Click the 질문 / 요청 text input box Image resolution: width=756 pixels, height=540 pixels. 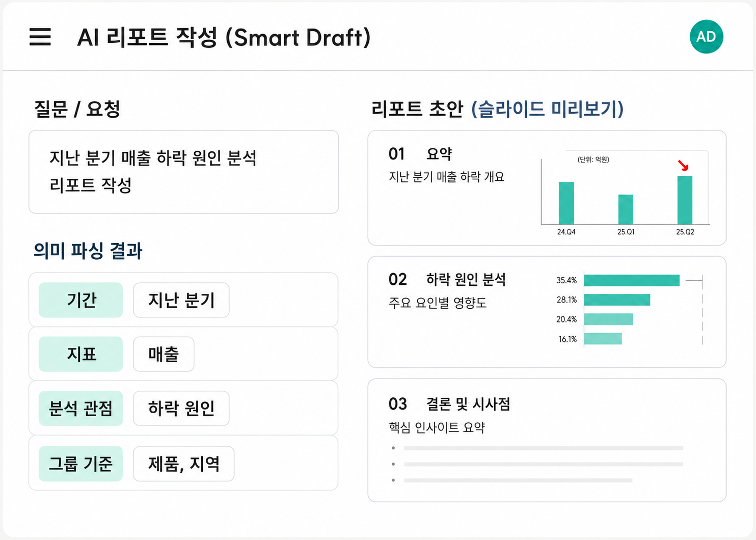coord(184,172)
